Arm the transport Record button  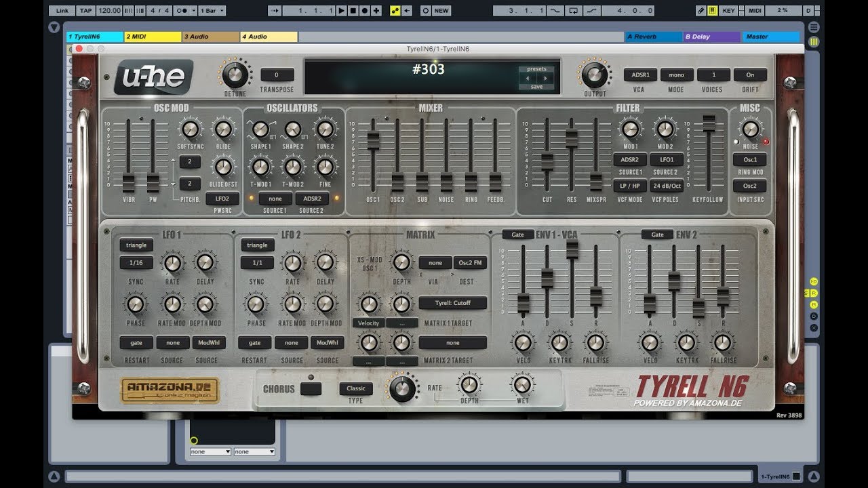(364, 11)
